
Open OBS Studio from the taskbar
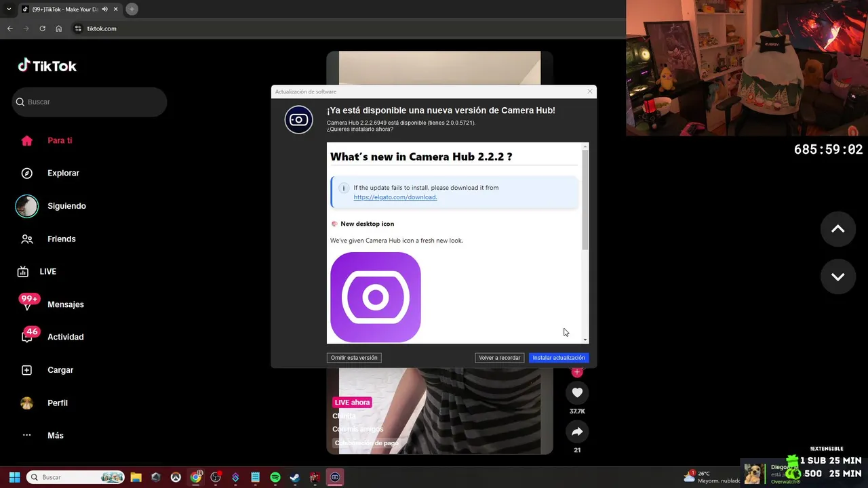tap(216, 477)
